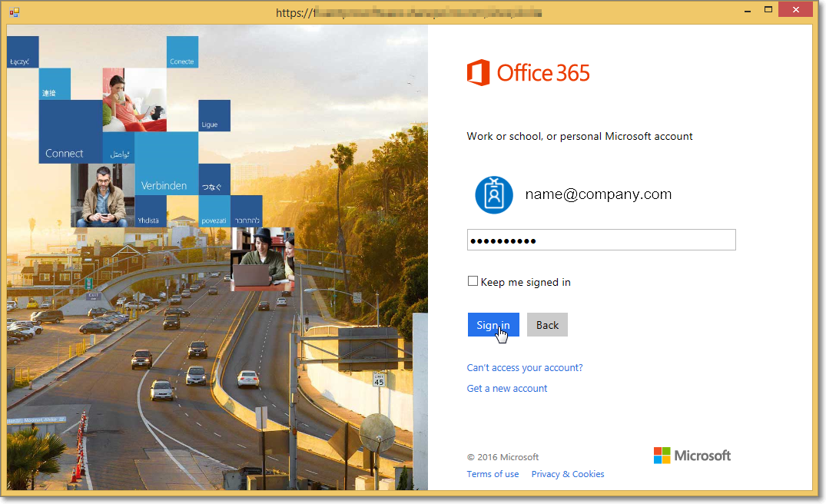Click the povezati tile
The height and width of the screenshot is (504, 826).
[214, 211]
